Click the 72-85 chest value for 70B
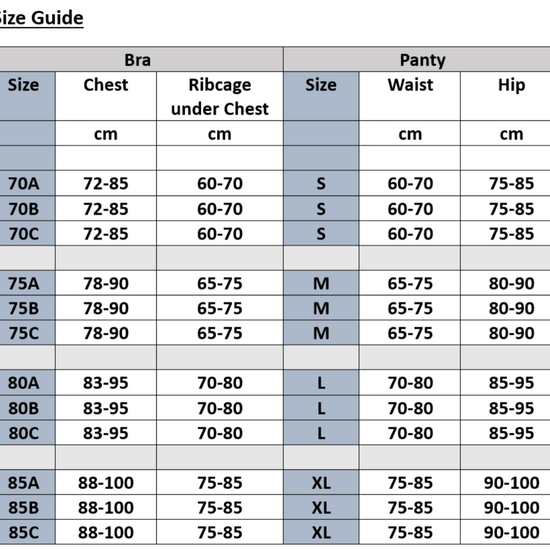The image size is (550, 550). pos(106,209)
